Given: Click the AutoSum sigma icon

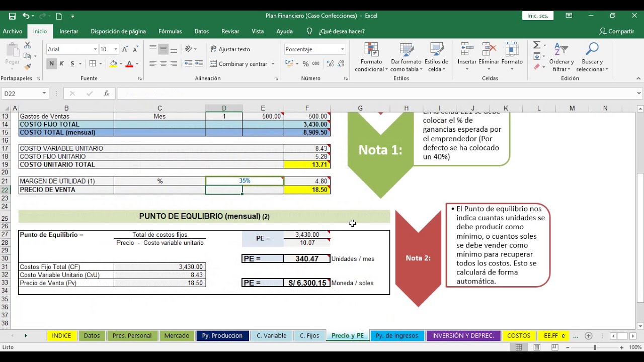Looking at the screenshot, I should [x=536, y=45].
